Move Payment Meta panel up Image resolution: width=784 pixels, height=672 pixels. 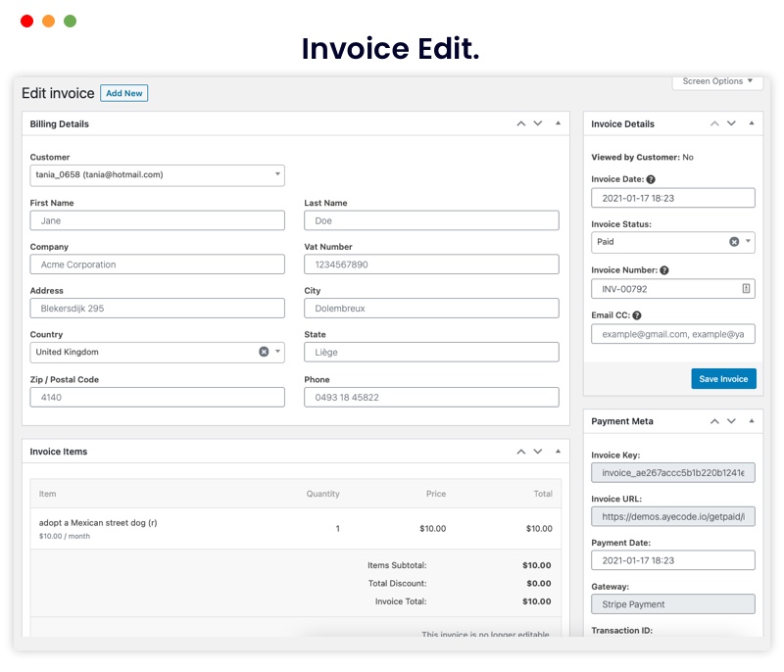click(x=714, y=421)
